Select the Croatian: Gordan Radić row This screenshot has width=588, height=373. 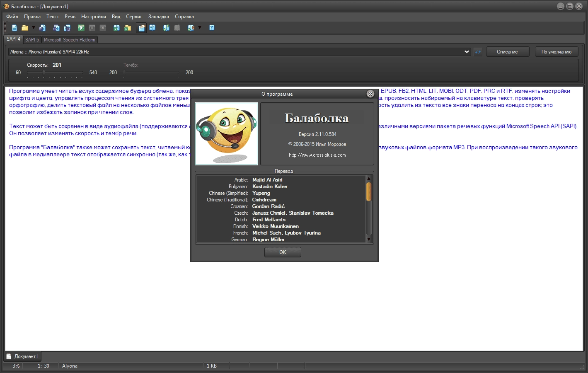coord(281,206)
